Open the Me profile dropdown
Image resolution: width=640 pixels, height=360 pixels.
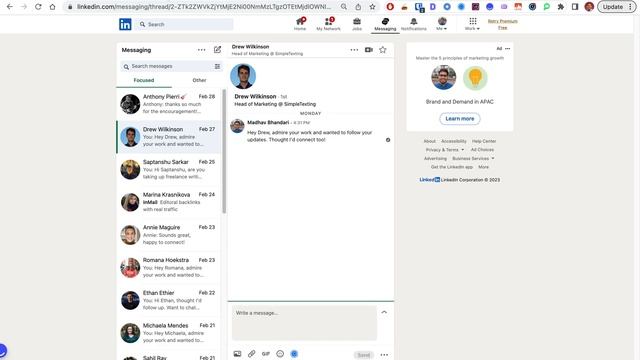coord(442,24)
